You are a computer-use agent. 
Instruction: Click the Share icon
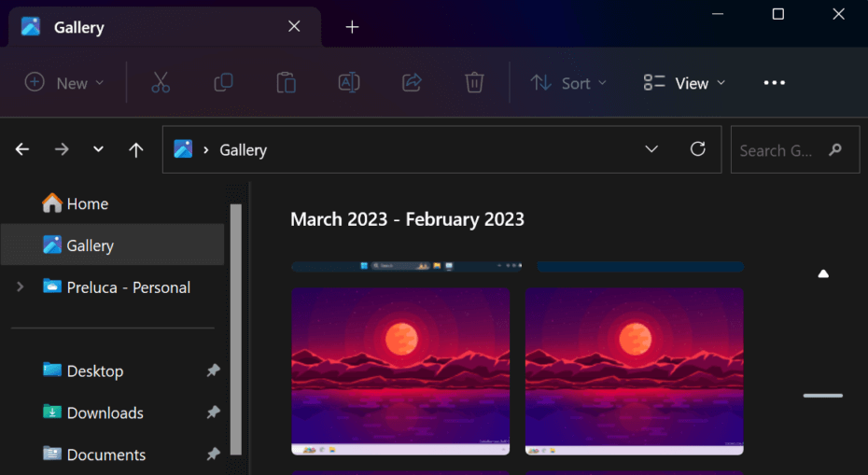(412, 83)
